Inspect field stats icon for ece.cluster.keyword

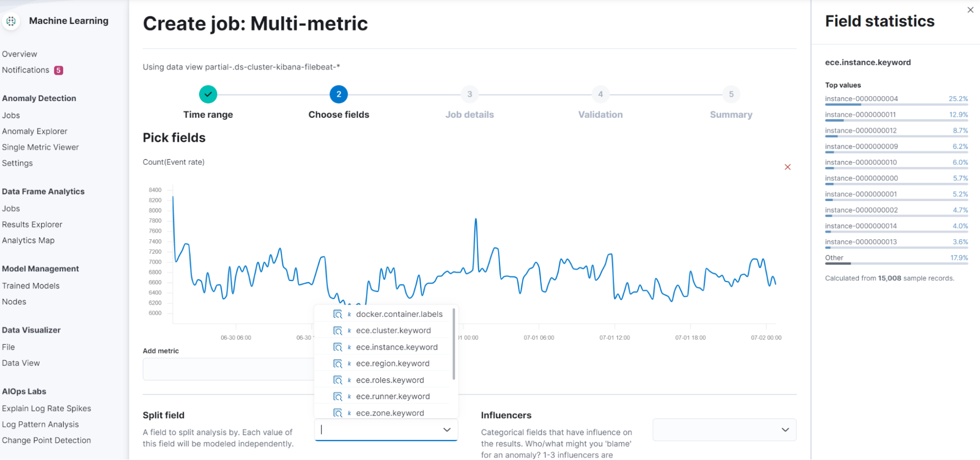[x=337, y=331]
